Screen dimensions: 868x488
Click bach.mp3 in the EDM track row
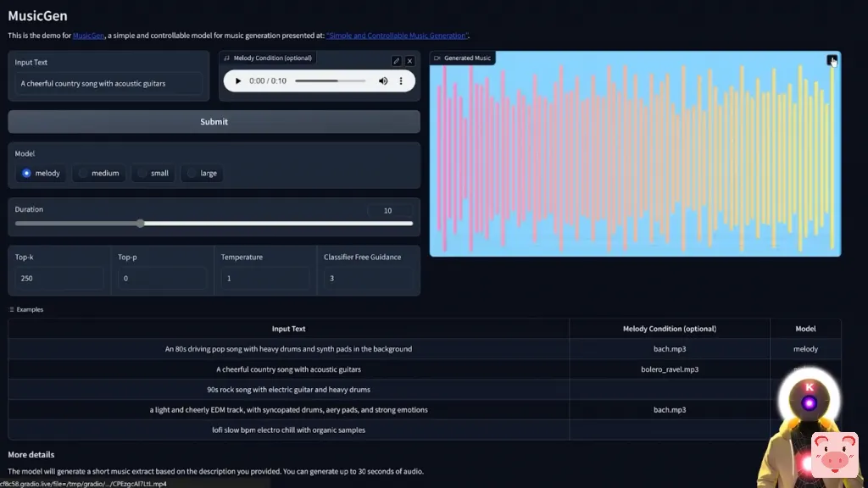click(670, 410)
